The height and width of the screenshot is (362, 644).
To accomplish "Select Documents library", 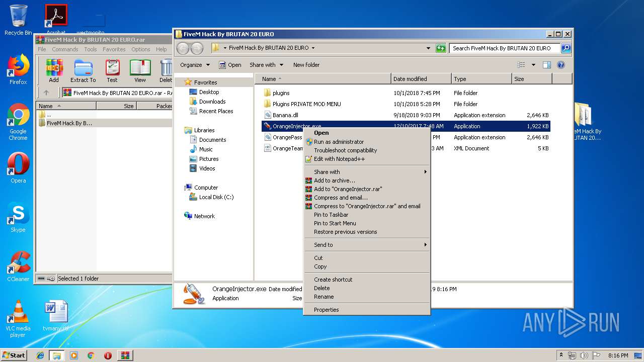I will (x=212, y=140).
